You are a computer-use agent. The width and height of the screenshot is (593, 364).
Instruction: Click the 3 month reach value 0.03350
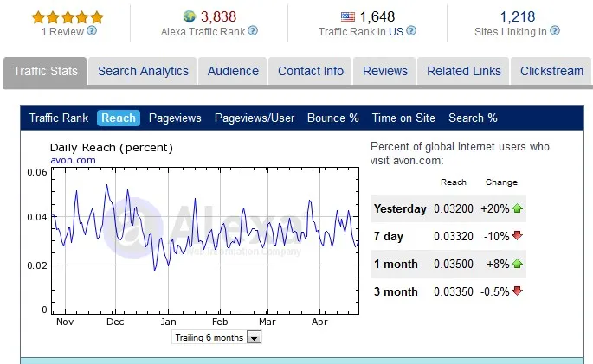pyautogui.click(x=454, y=291)
